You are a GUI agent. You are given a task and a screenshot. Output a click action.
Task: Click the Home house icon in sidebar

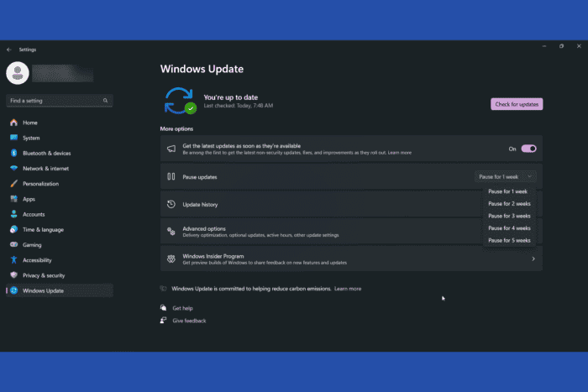point(14,123)
